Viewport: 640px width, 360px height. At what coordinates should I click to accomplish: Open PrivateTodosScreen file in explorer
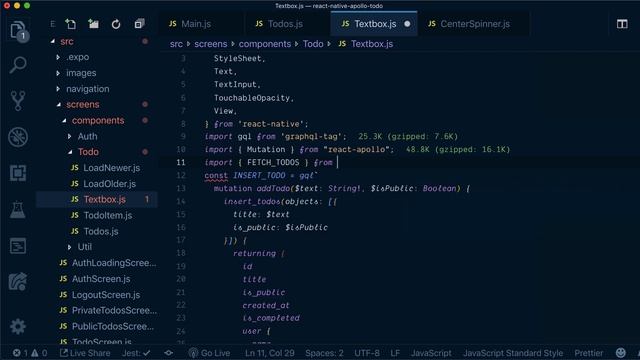tap(114, 311)
